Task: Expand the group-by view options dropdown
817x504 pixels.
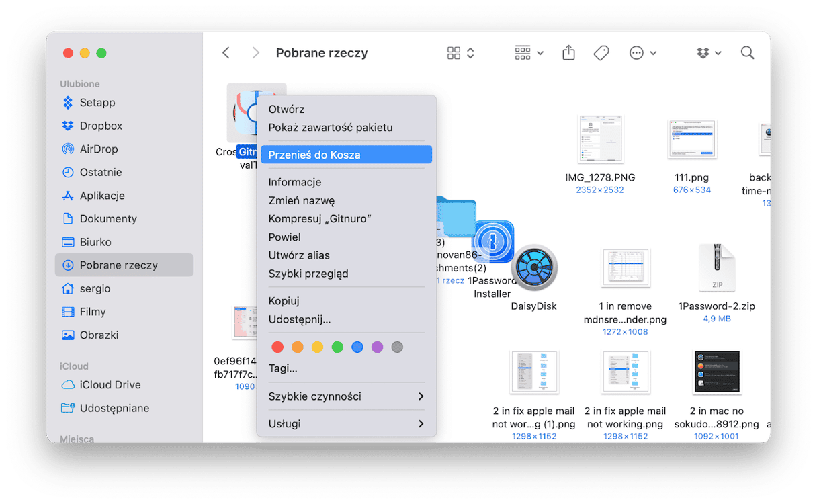Action: pos(529,53)
